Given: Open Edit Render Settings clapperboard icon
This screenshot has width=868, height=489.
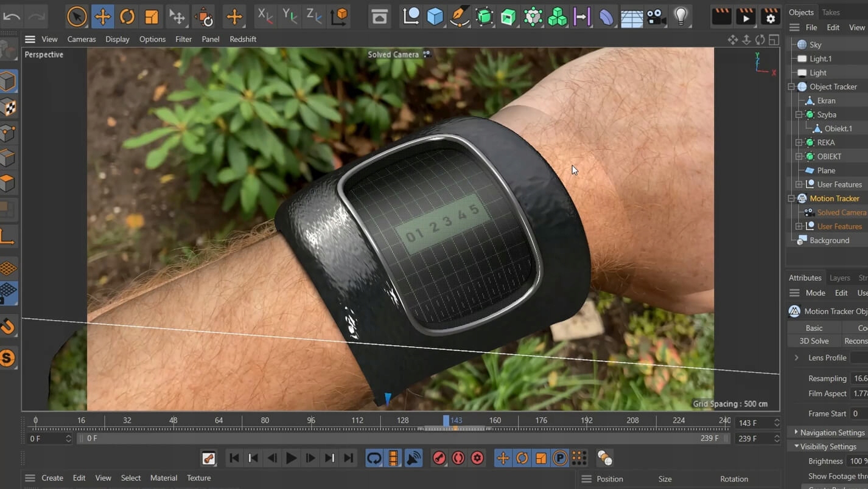Looking at the screenshot, I should [x=771, y=16].
